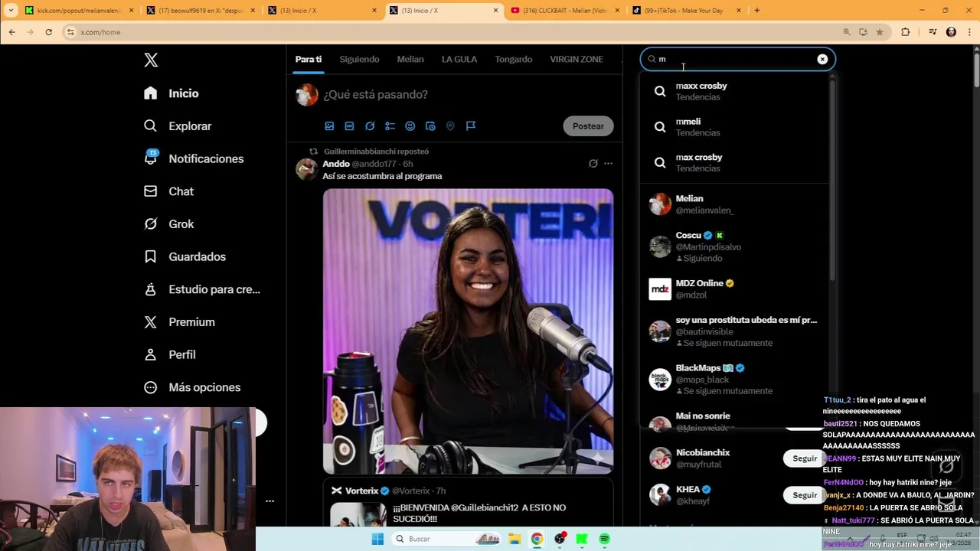Select the Melian timeline tab
This screenshot has height=551, width=980.
coord(410,59)
